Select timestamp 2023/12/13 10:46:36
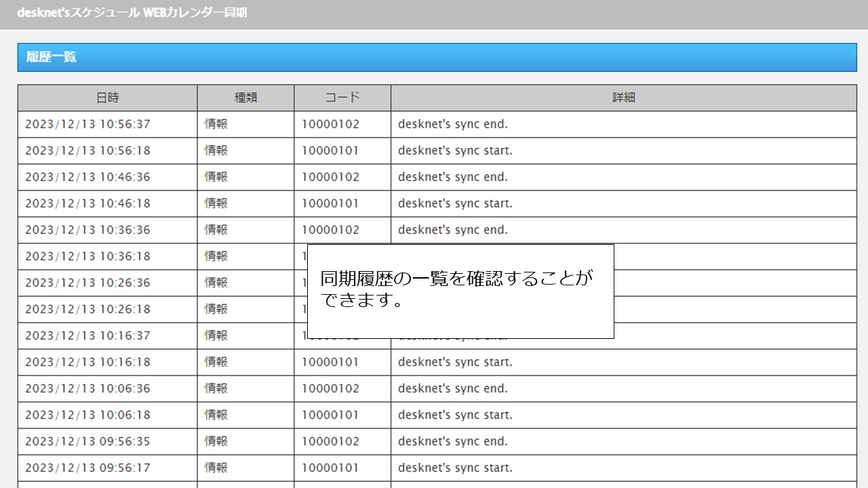 click(87, 177)
